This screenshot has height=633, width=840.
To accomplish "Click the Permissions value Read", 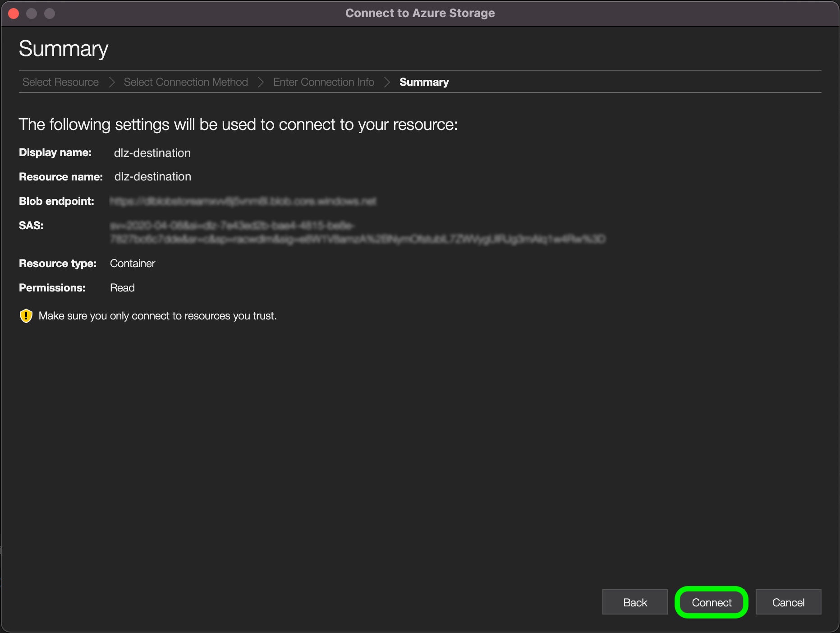I will coord(122,288).
